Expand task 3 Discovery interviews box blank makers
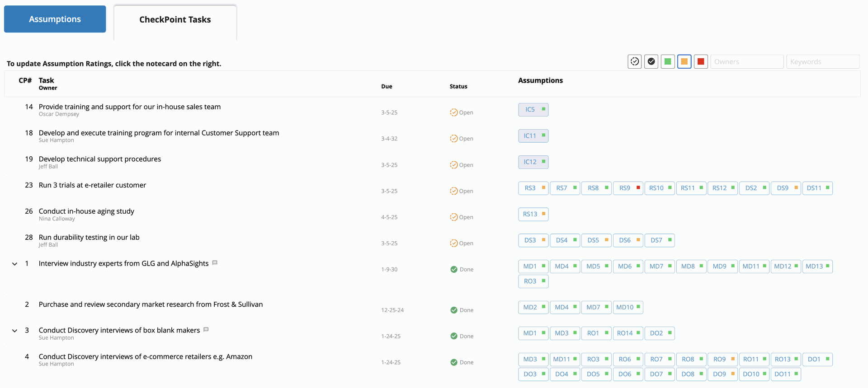 [14, 331]
